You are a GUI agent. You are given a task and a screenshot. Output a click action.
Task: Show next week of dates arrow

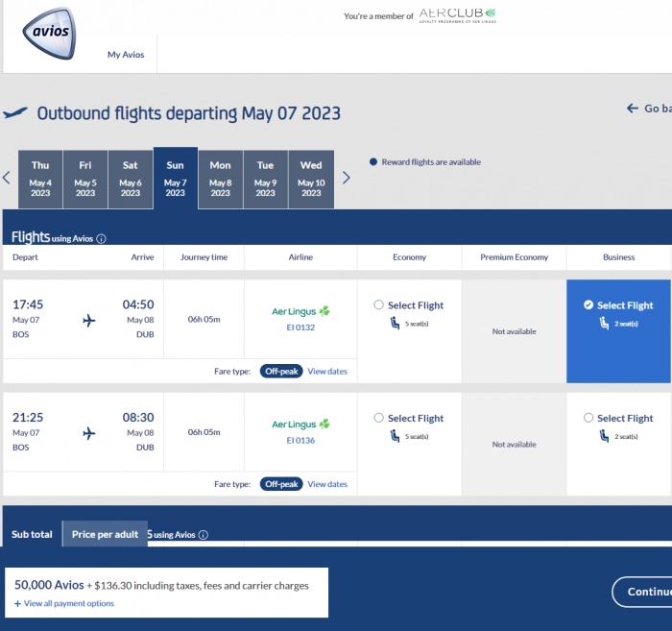[347, 178]
